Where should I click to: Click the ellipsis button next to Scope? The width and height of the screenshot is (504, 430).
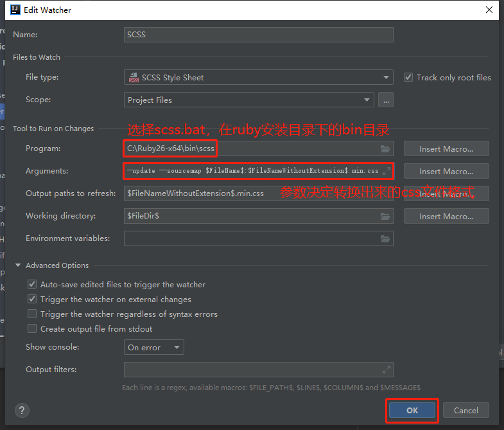pyautogui.click(x=386, y=100)
